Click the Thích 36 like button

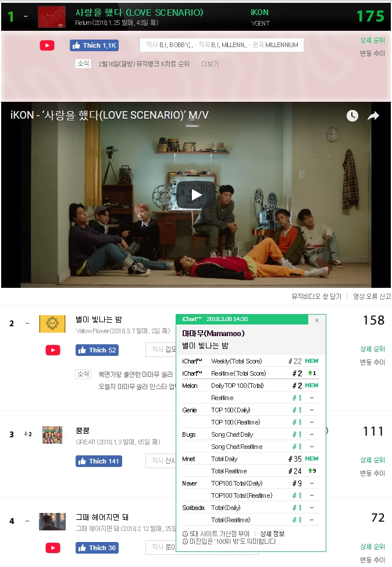point(97,548)
